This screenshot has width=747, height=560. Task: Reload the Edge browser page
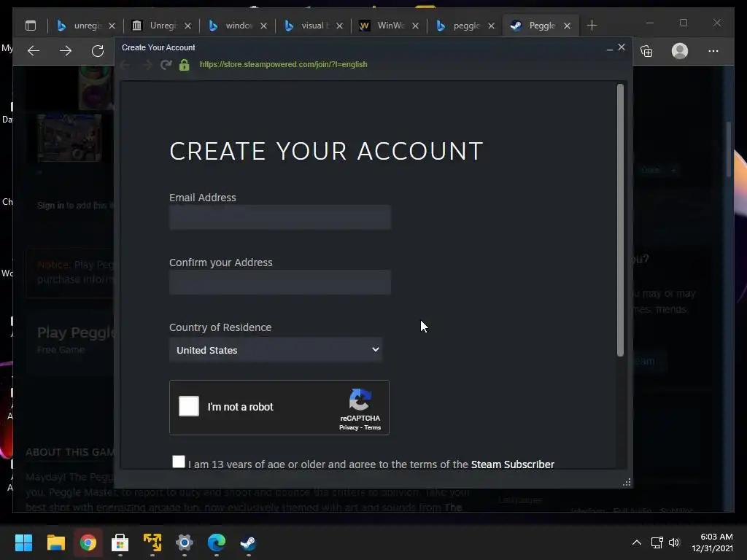pos(98,51)
